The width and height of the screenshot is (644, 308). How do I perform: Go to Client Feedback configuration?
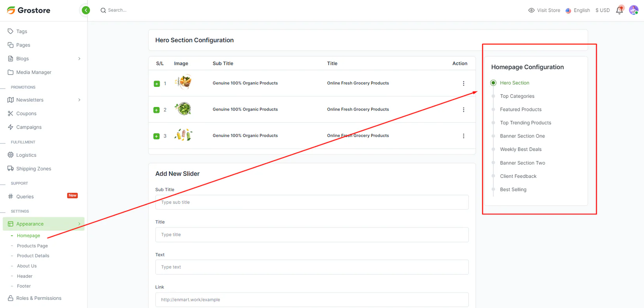[x=518, y=176]
